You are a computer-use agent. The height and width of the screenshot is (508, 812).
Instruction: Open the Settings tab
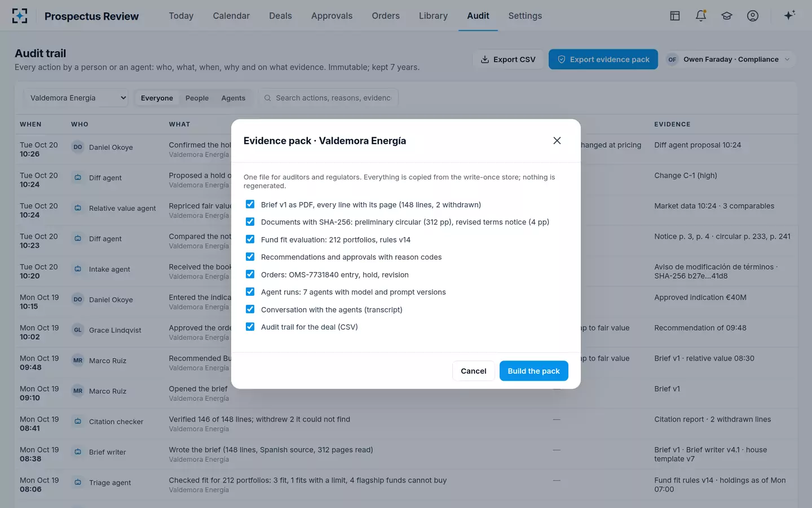525,16
